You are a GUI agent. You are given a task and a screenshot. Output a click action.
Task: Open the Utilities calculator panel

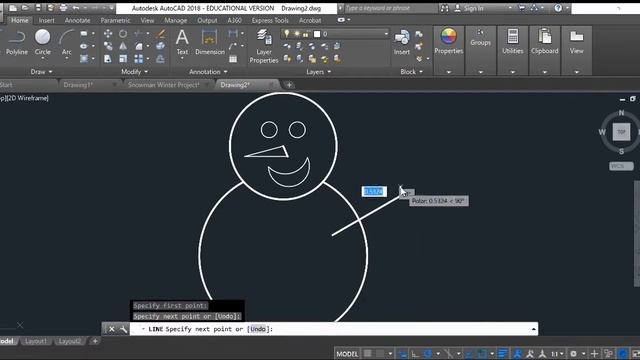512,42
